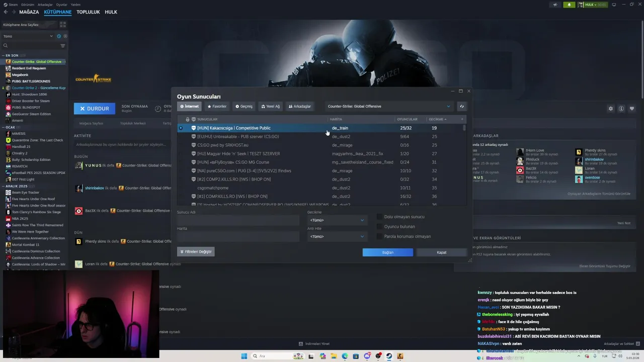Open the game selector dropdown in server browser
Viewport: 644px width, 362px height.
click(x=389, y=106)
